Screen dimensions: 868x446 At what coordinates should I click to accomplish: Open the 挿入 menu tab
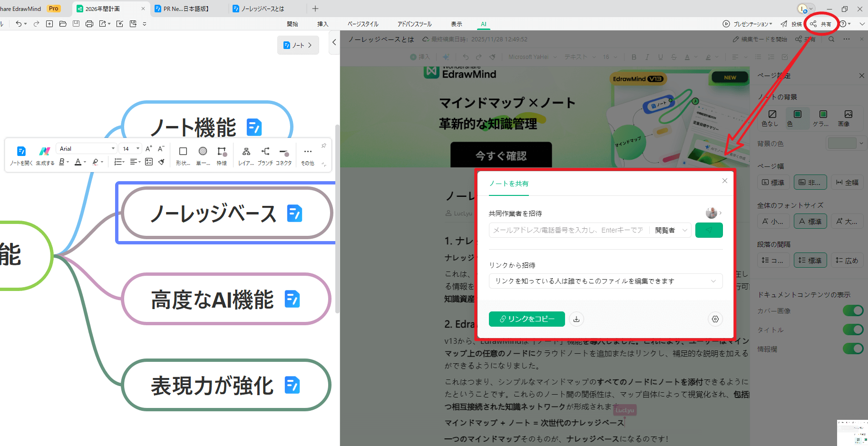point(322,24)
